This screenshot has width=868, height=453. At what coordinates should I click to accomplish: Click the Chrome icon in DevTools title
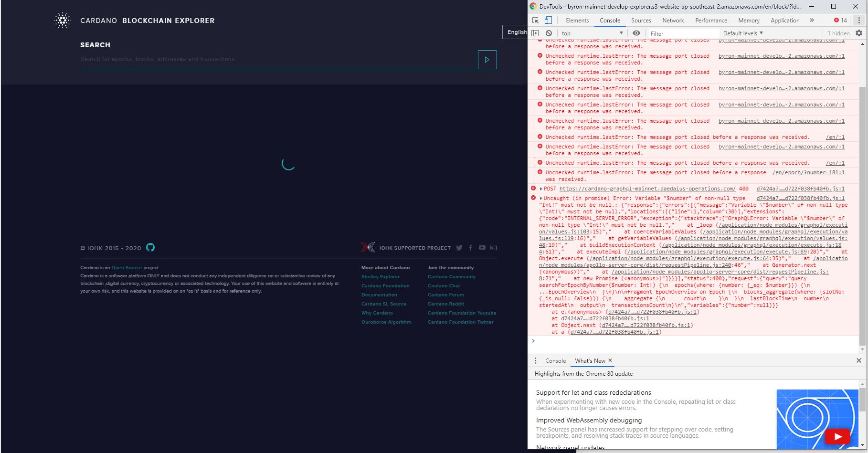[533, 7]
